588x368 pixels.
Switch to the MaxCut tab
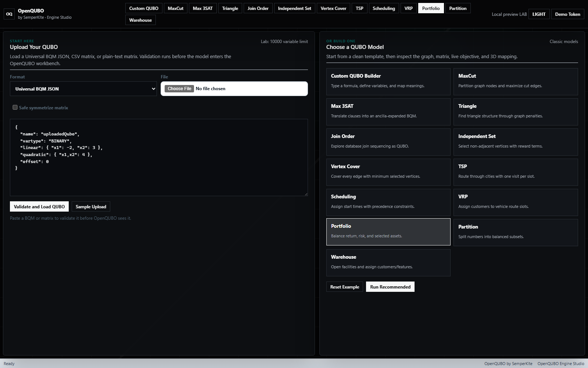[176, 8]
